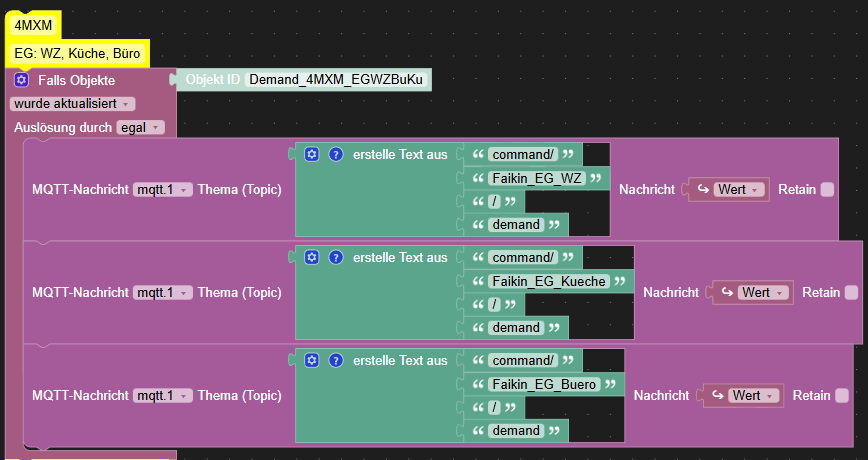868x460 pixels.
Task: Click gear icon on Falls Objekte block
Action: pyautogui.click(x=22, y=79)
